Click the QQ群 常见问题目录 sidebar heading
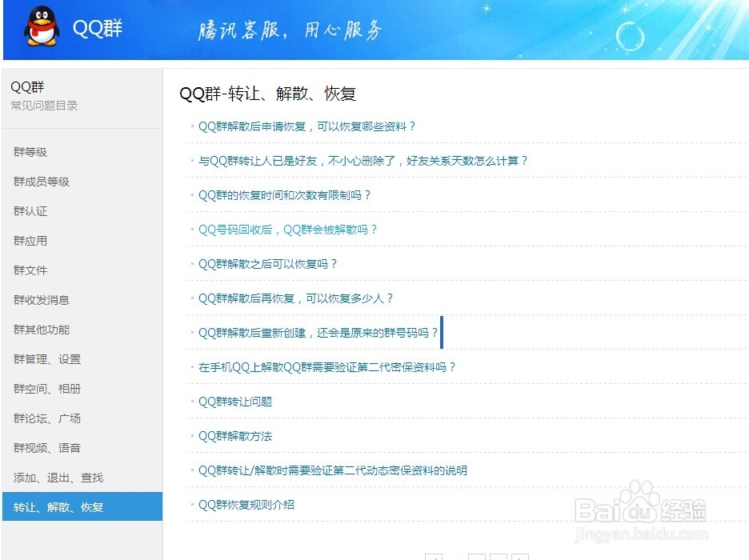 point(44,95)
